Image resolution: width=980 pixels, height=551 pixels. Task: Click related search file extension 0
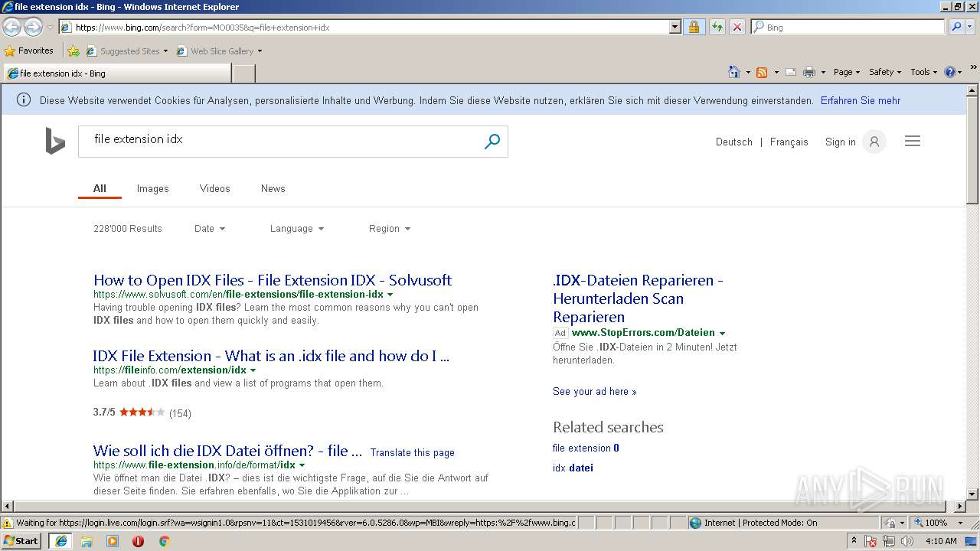click(586, 448)
